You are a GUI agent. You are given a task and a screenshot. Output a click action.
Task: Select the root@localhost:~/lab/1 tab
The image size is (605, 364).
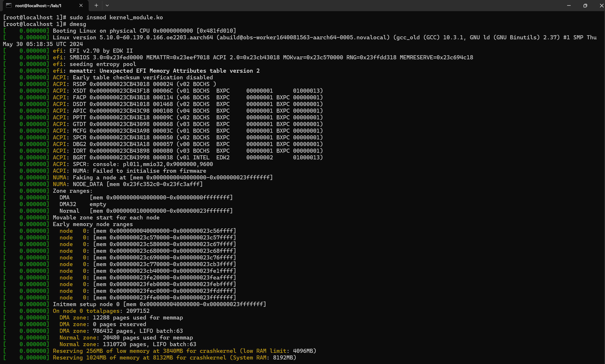46,5
